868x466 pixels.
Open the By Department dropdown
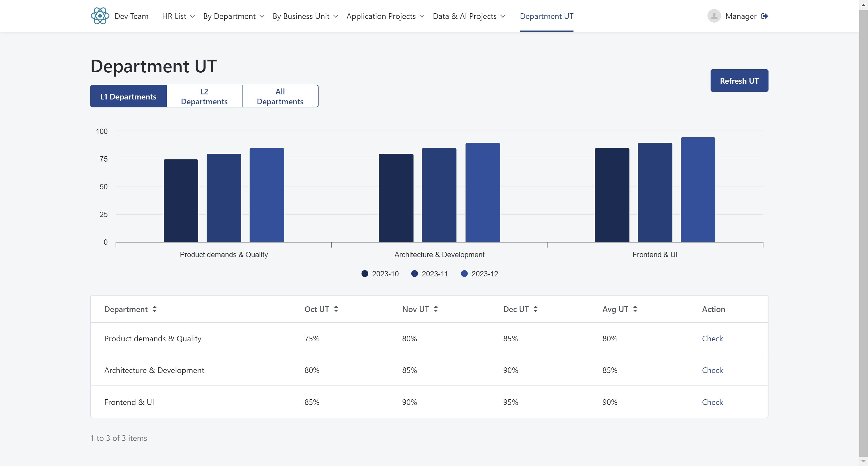pyautogui.click(x=233, y=16)
